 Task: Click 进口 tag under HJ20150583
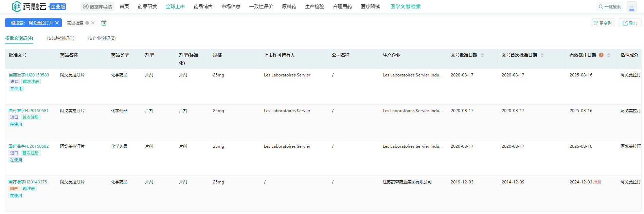click(x=14, y=82)
